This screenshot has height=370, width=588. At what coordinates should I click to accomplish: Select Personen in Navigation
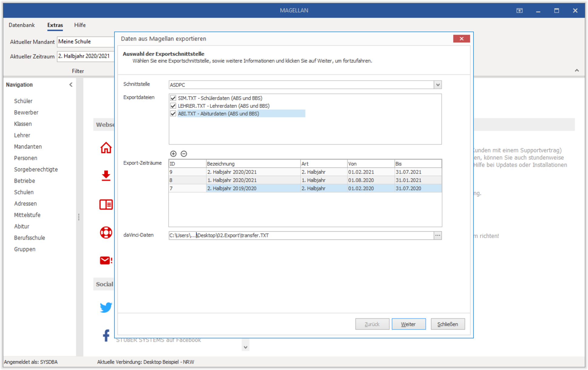coord(25,158)
